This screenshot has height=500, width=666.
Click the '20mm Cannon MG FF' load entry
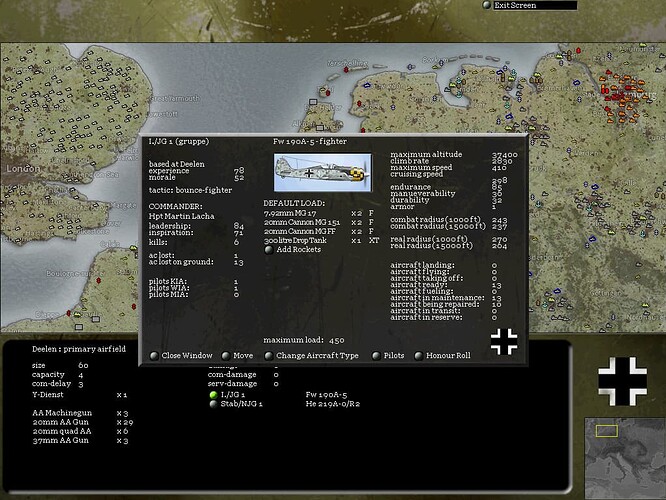click(x=319, y=232)
